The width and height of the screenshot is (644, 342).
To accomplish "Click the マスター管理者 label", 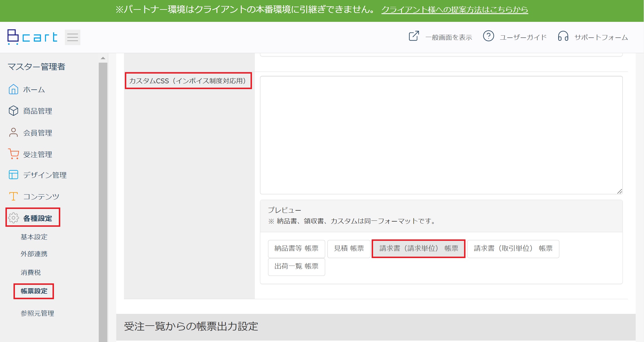I will [x=37, y=67].
